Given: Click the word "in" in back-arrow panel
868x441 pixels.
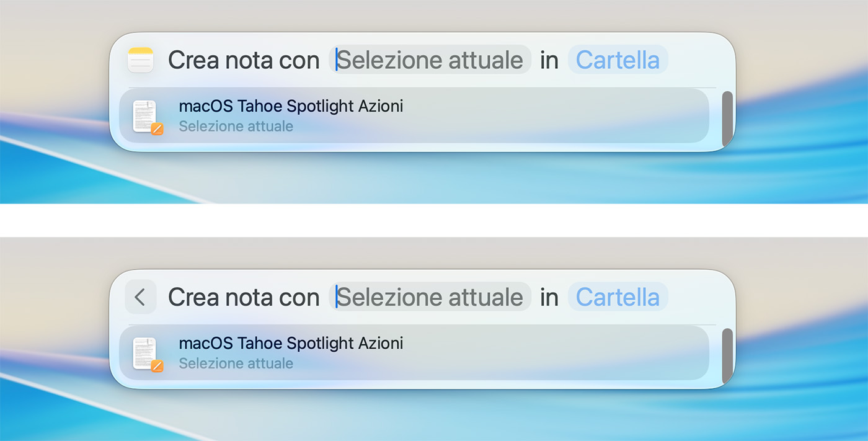Looking at the screenshot, I should pyautogui.click(x=549, y=297).
